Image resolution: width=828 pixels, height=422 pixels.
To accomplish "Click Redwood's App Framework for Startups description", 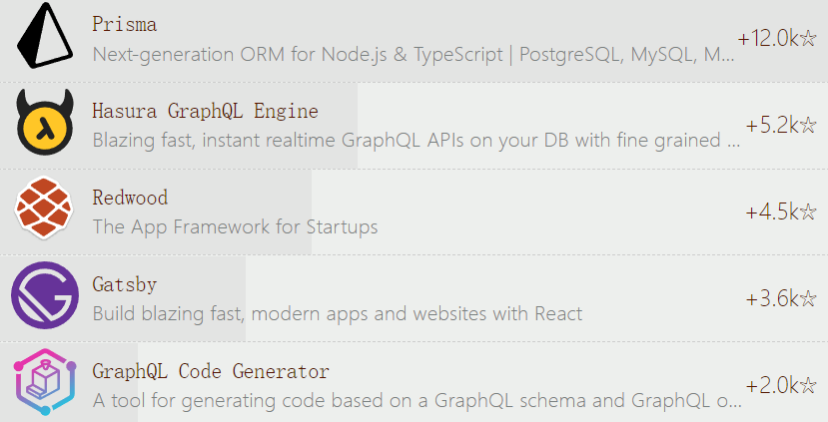I will (235, 227).
